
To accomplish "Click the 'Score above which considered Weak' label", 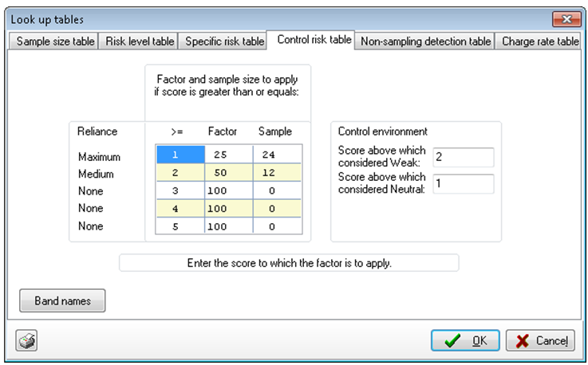I will (381, 156).
